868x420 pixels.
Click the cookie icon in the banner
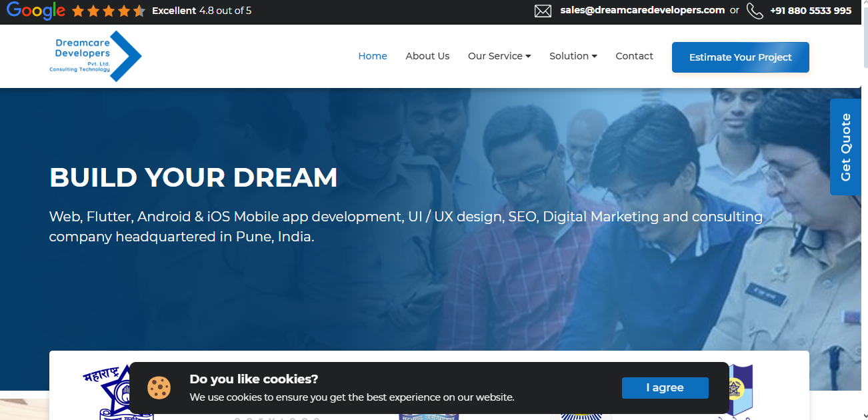159,387
